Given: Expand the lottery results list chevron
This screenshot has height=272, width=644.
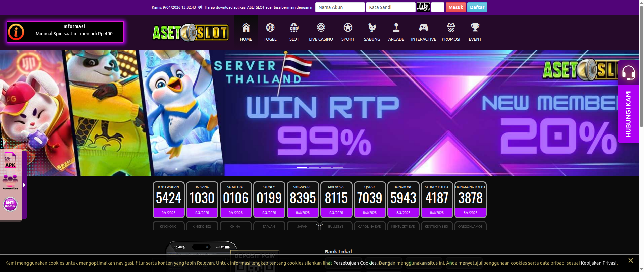Looking at the screenshot, I should 319,225.
